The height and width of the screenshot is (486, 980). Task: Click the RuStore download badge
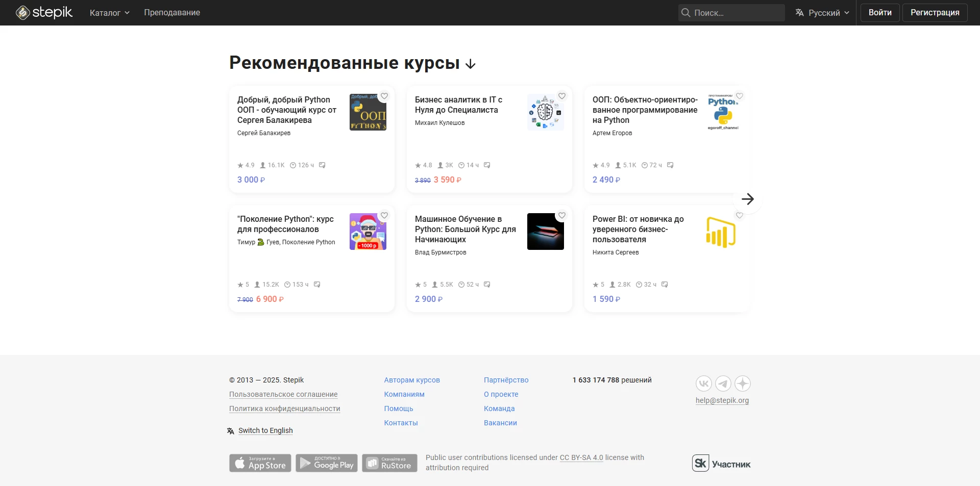pos(389,463)
